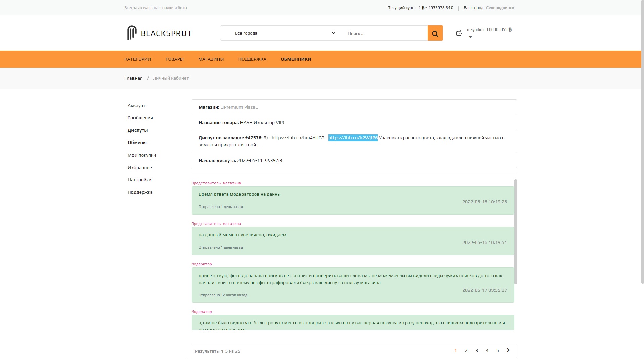Open the ОБМЕННИКИ menu item
This screenshot has width=644, height=362.
pos(296,59)
